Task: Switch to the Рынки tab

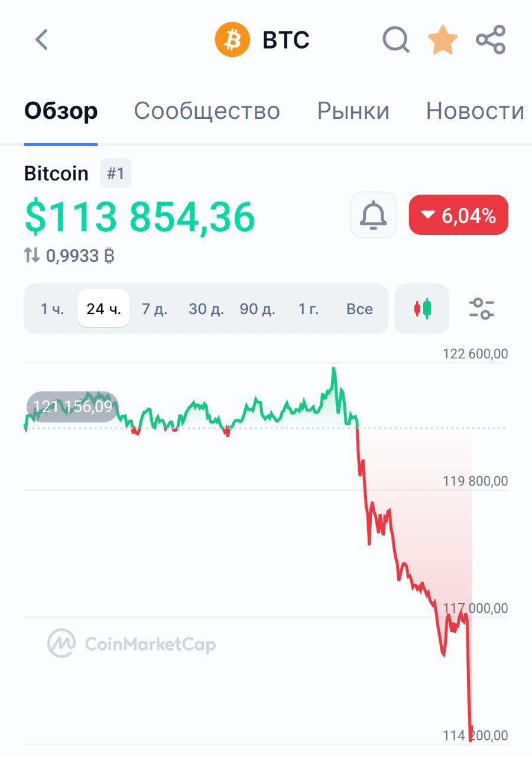Action: coord(353,111)
